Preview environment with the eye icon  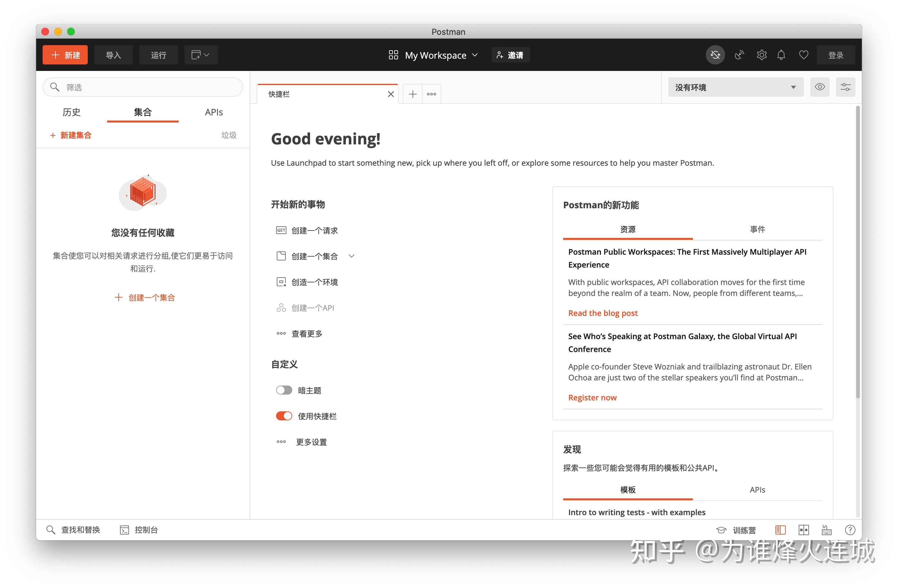(820, 87)
